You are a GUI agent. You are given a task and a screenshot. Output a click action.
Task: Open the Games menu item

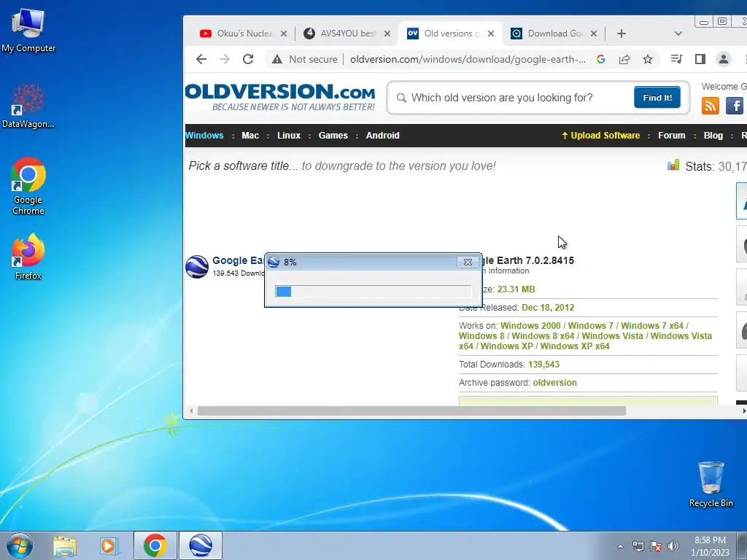coord(333,135)
